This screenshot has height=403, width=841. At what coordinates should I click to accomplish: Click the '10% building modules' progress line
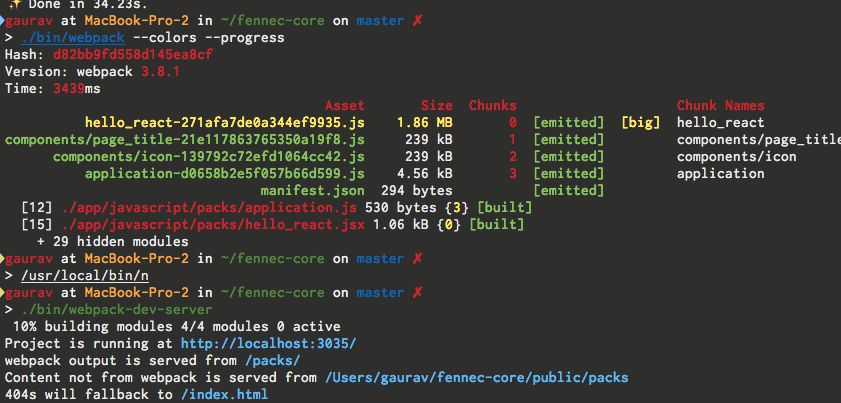176,327
